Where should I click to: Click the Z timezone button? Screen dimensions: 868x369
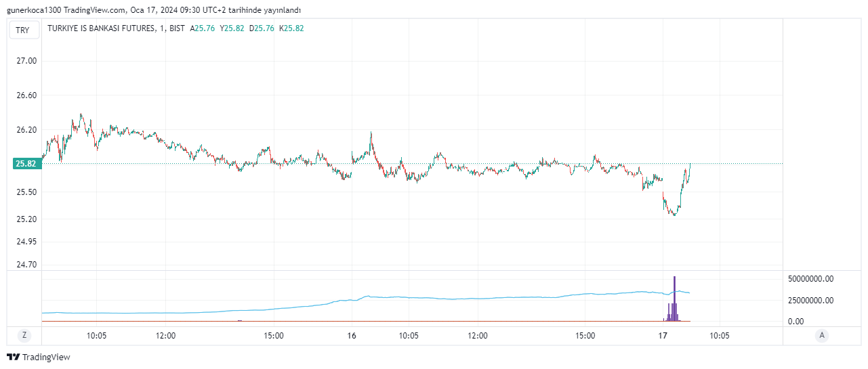point(24,335)
